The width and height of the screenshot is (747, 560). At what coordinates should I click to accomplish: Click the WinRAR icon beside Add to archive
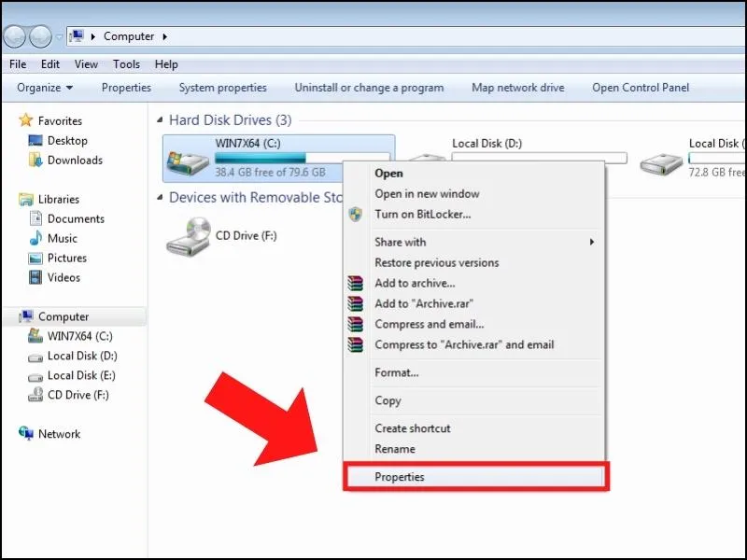(355, 284)
